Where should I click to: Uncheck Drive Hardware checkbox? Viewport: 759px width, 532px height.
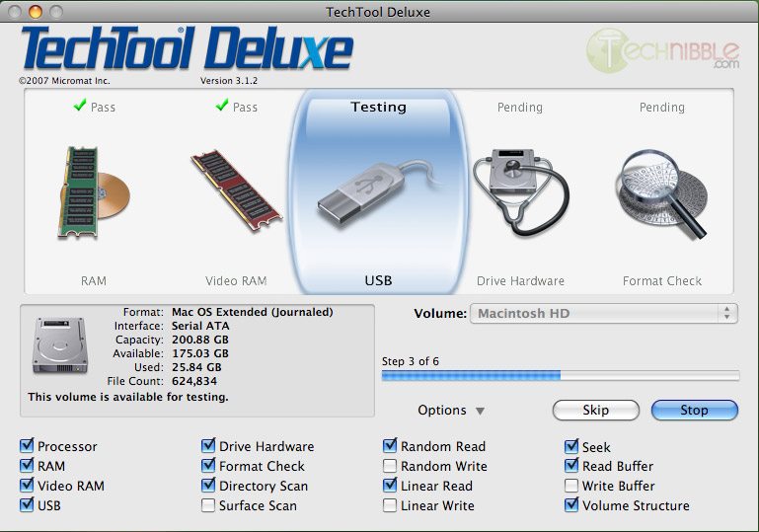(x=208, y=446)
